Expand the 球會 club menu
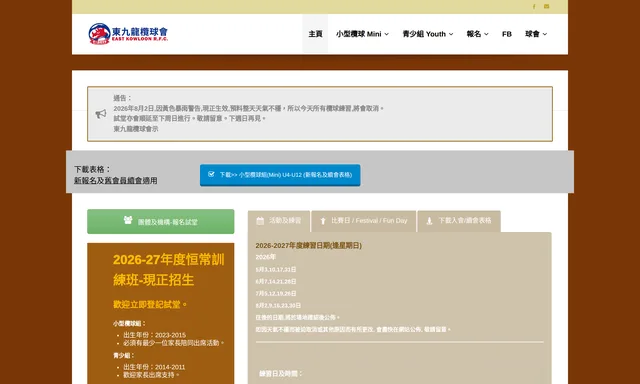 click(x=536, y=34)
